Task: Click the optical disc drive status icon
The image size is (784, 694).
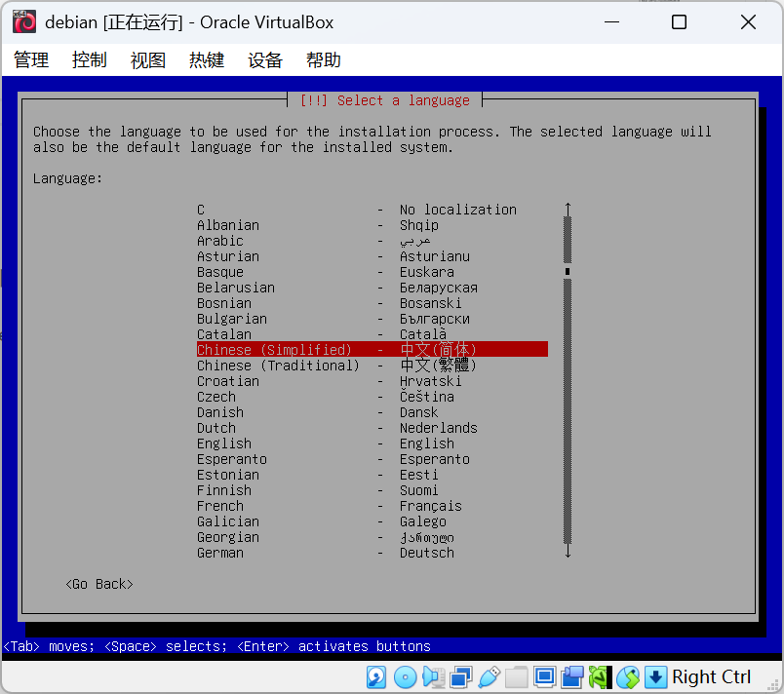Action: point(405,677)
